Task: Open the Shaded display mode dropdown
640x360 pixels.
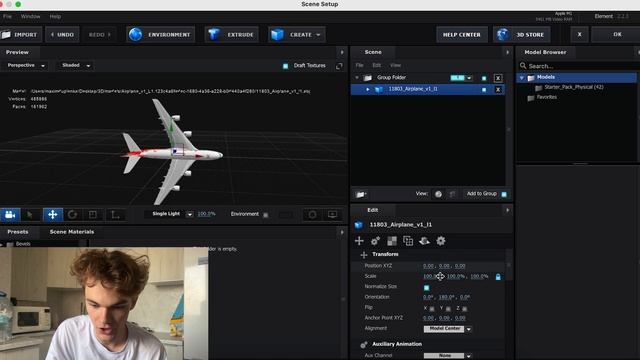Action: pos(76,65)
